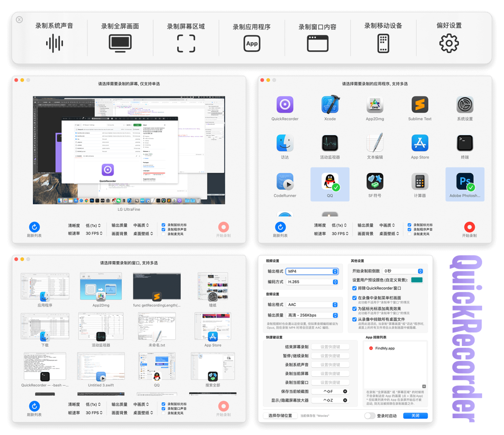This screenshot has height=435, width=504.
Task: Click 录制移动设备 in the top toolbar
Action: (383, 43)
